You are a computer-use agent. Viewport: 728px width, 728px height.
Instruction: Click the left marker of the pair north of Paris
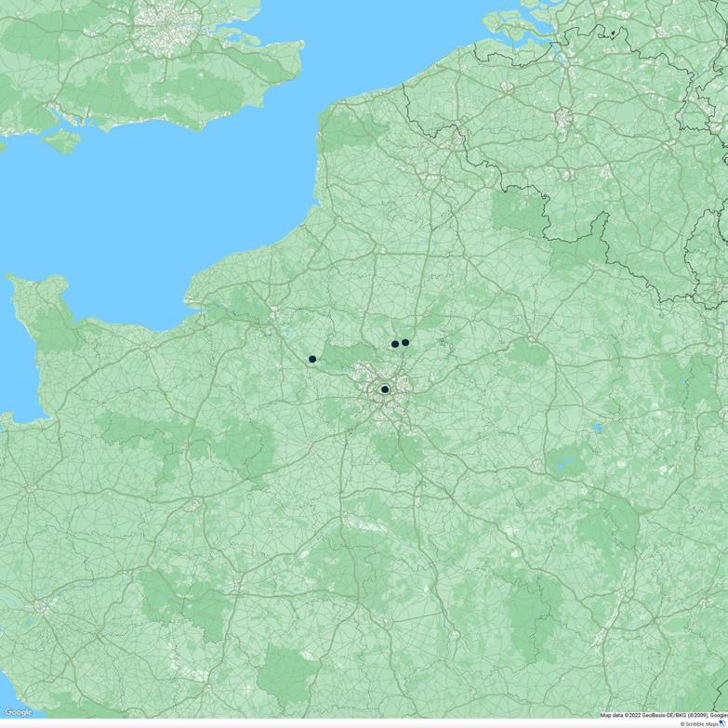[395, 344]
